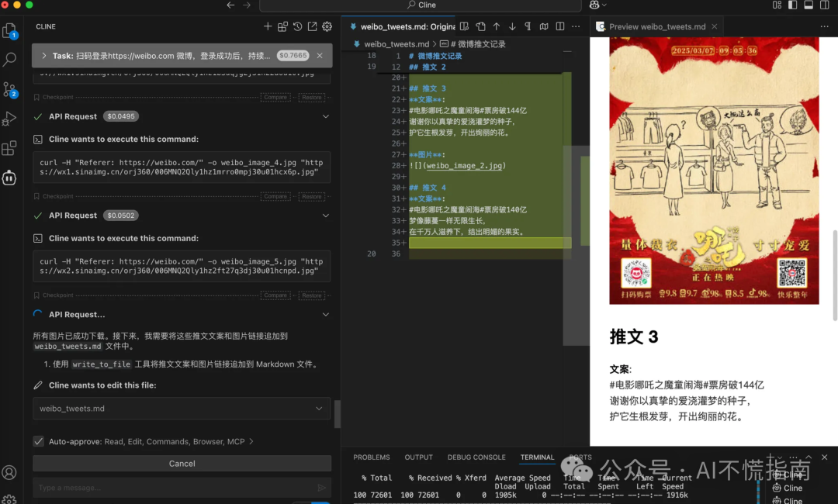838x504 pixels.
Task: Open Cline settings gear icon
Action: [x=327, y=26]
